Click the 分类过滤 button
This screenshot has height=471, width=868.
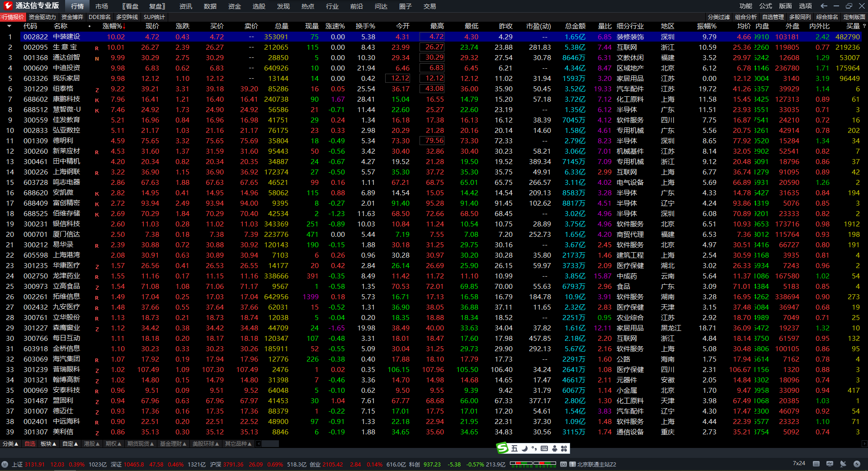point(719,17)
